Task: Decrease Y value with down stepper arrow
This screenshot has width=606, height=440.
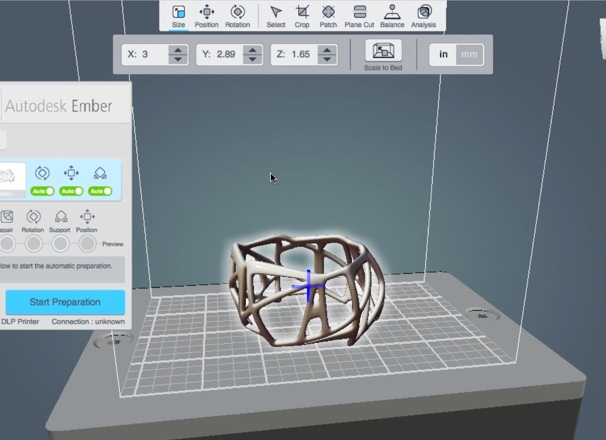Action: [x=253, y=59]
